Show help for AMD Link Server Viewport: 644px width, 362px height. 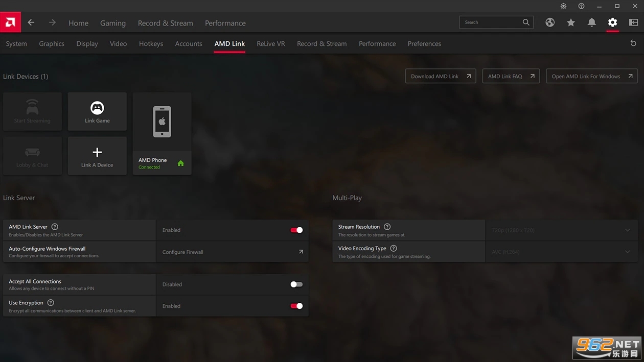[x=55, y=227]
